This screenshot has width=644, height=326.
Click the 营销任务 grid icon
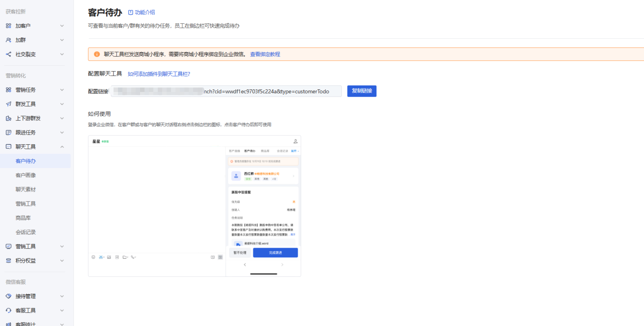pos(8,90)
